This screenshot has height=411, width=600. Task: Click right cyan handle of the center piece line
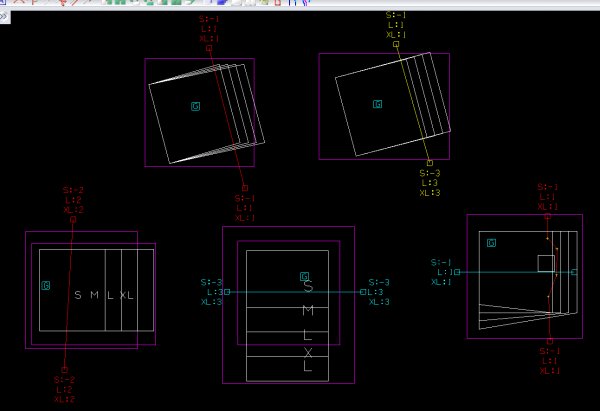363,292
